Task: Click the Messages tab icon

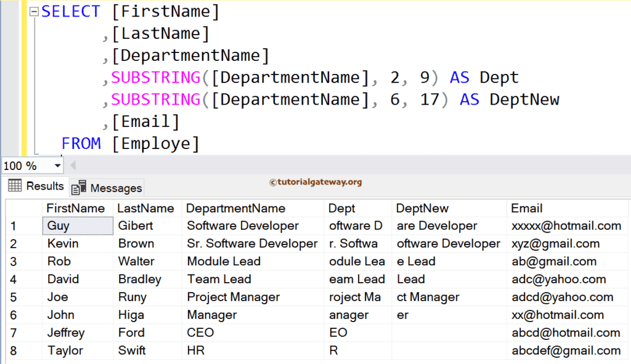Action: [79, 187]
